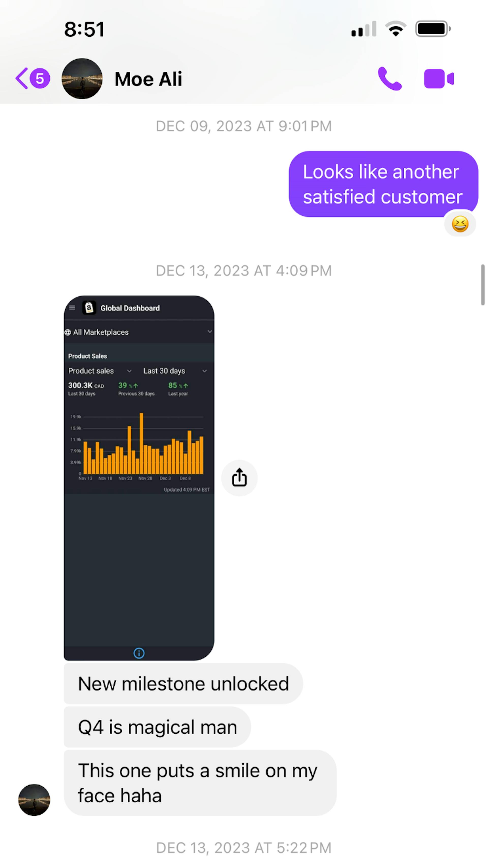Open the Product sales dropdown
This screenshot has width=488, height=868.
[x=100, y=371]
